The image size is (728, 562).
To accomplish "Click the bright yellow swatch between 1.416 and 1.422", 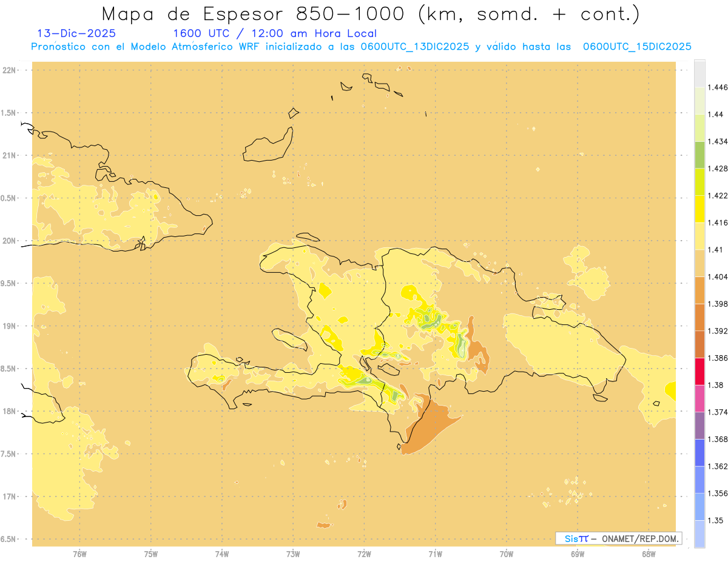I will [x=699, y=209].
